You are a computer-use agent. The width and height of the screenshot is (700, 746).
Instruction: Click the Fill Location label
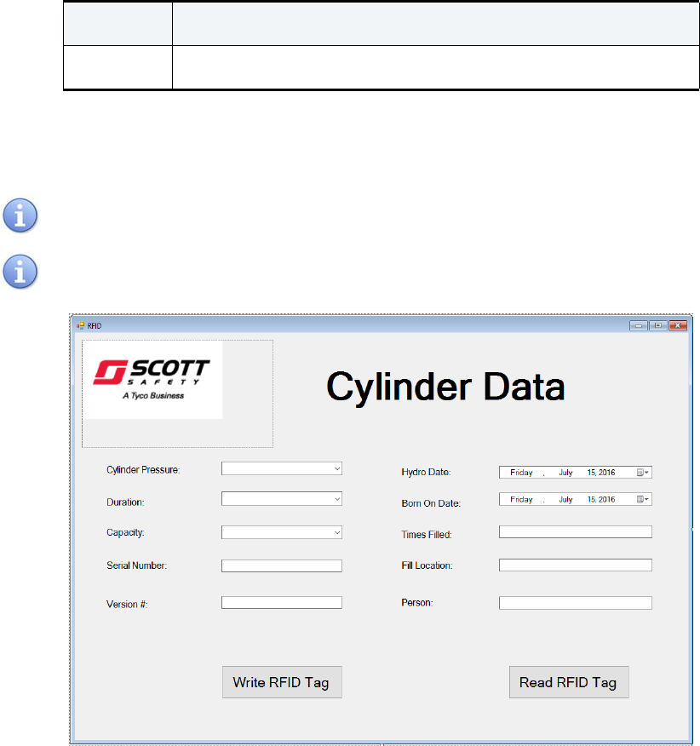427,565
